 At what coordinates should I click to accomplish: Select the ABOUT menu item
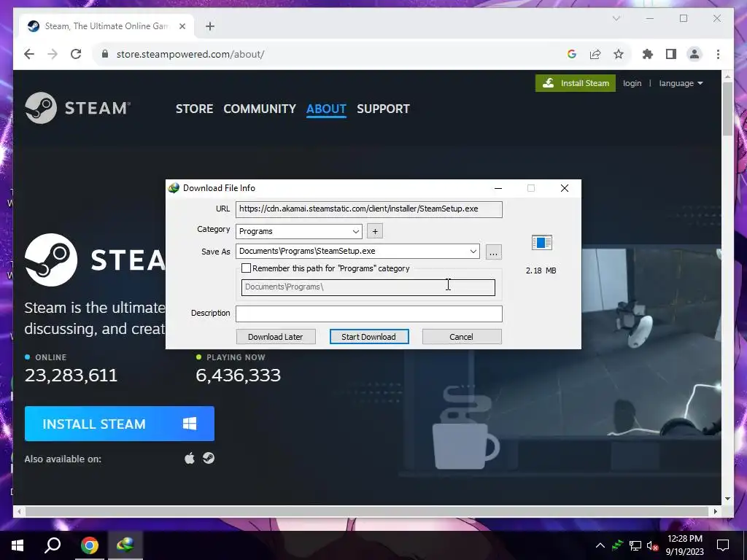point(326,109)
